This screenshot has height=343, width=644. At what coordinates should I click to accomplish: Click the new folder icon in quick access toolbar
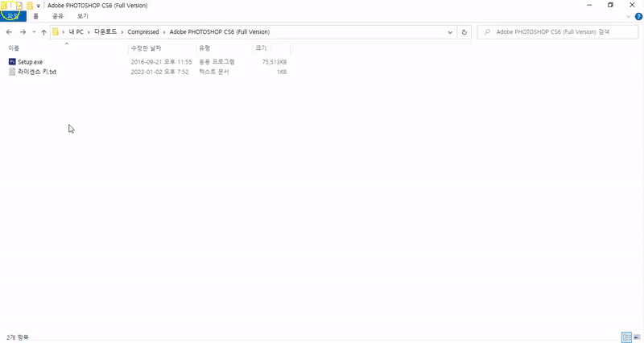[x=30, y=6]
